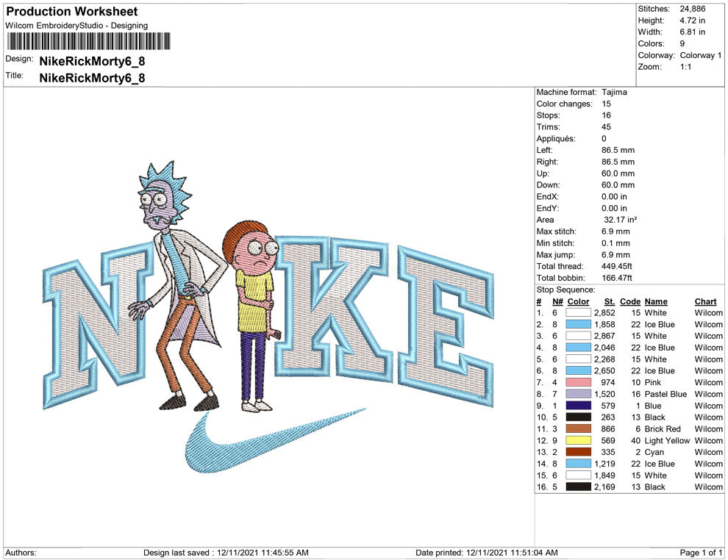Viewport: 728px width, 560px height.
Task: Click the 'Color' column header
Action: 579,301
